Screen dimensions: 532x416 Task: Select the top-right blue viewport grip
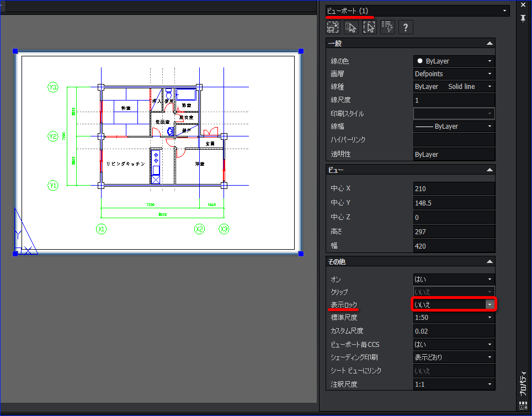coord(301,51)
